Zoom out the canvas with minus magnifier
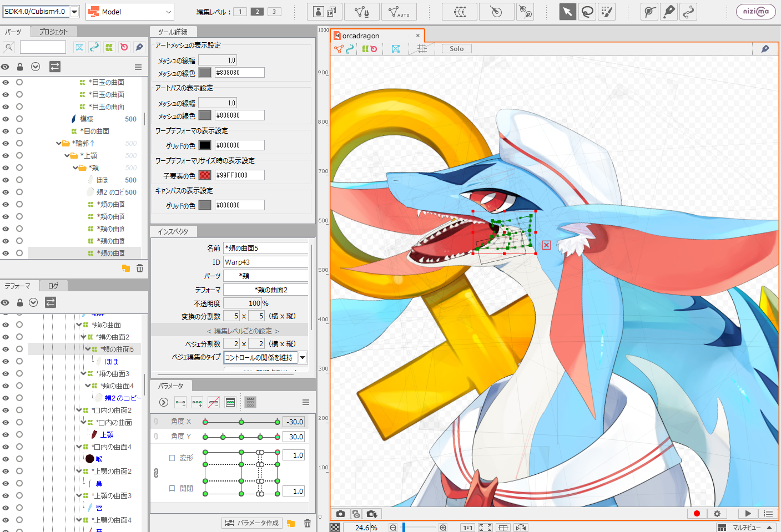Image resolution: width=781 pixels, height=532 pixels. [x=393, y=528]
